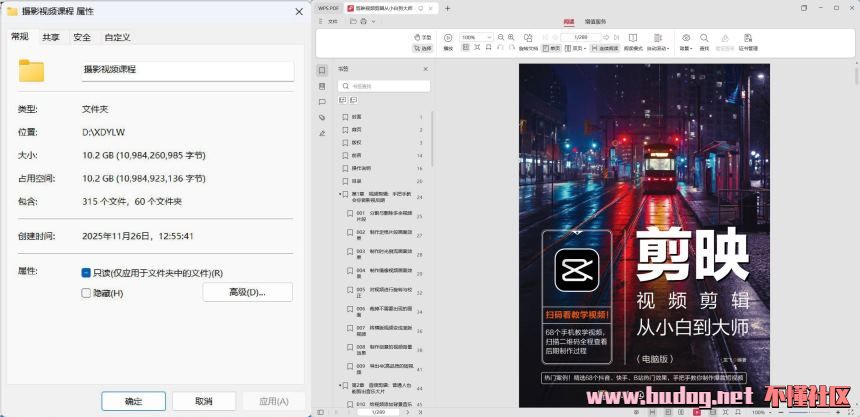Collapse the 第1章 bookmark tree item
This screenshot has width=860, height=417.
341,195
